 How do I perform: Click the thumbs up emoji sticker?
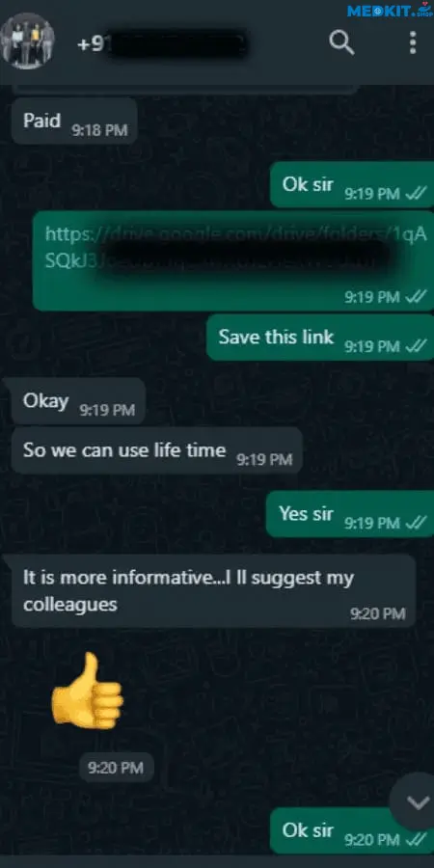coord(87,691)
